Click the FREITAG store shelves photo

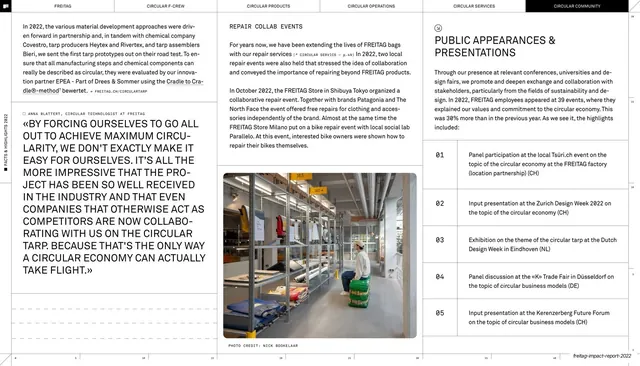coord(320,255)
